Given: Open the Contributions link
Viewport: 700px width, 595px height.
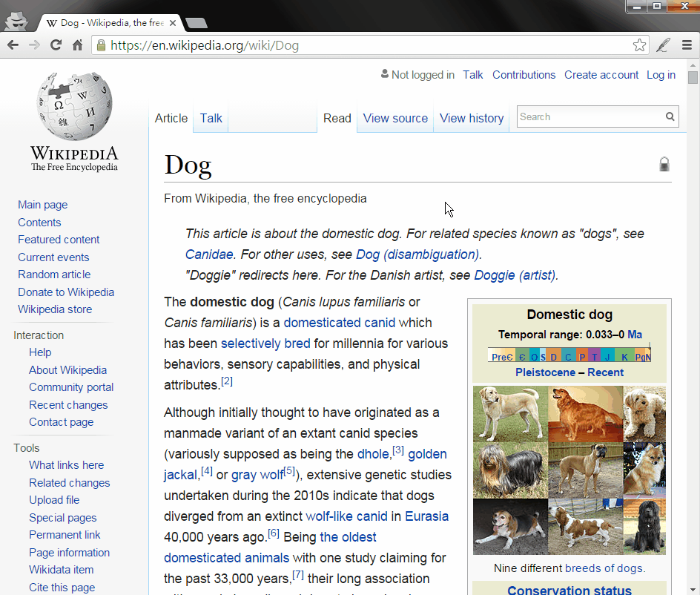Looking at the screenshot, I should click(524, 75).
